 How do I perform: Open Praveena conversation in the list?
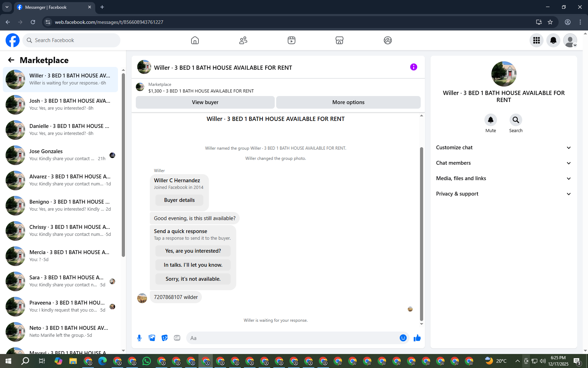pyautogui.click(x=60, y=307)
